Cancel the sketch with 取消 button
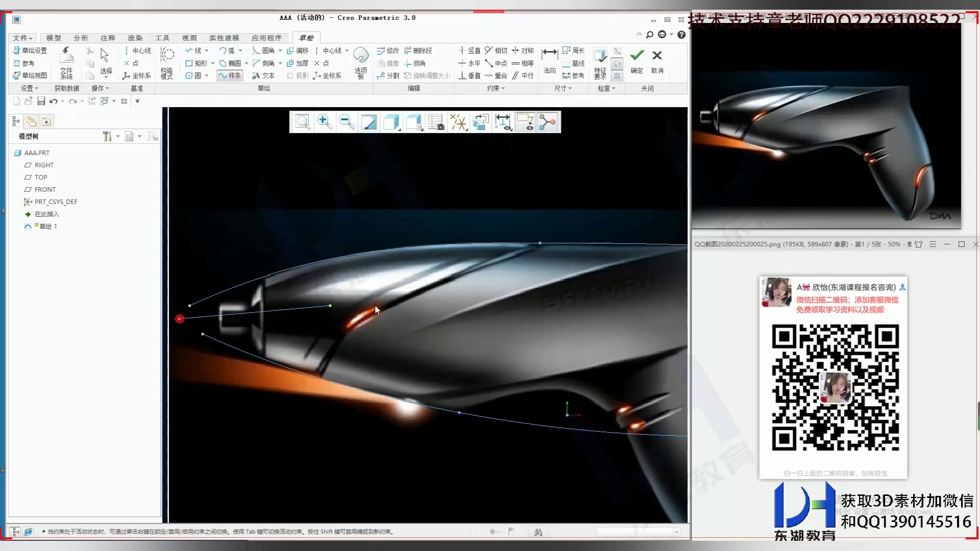This screenshot has height=551, width=980. [x=657, y=62]
